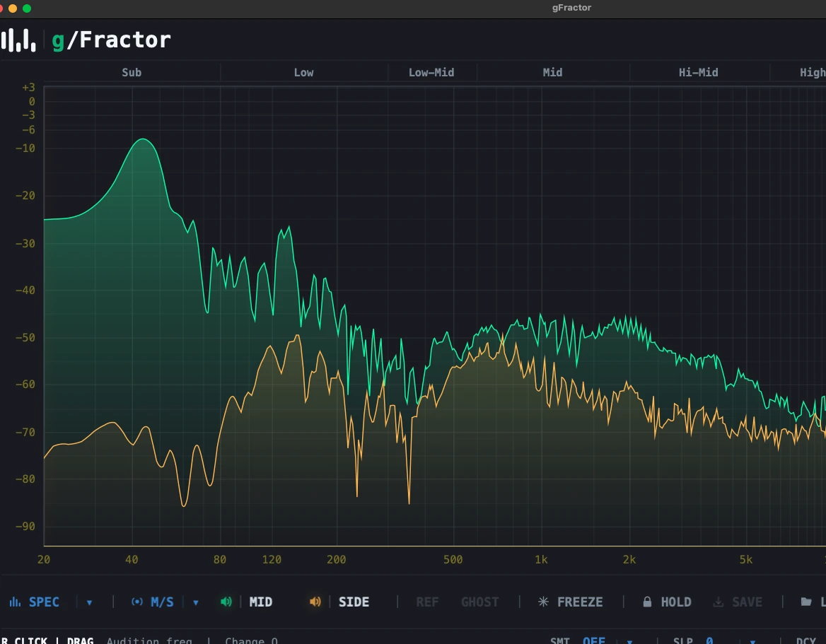Toggle peak HOLD
826x644 pixels.
coord(676,602)
